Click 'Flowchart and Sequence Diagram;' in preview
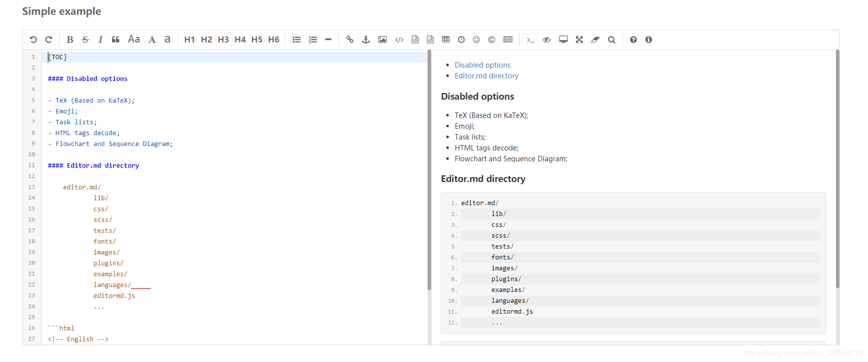This screenshot has height=362, width=868. pos(511,159)
